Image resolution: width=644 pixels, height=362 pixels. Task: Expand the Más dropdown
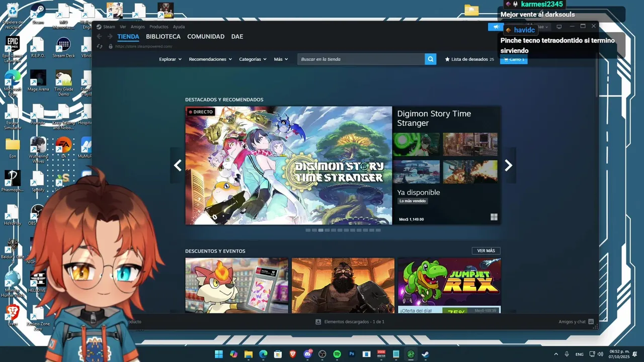click(x=281, y=59)
